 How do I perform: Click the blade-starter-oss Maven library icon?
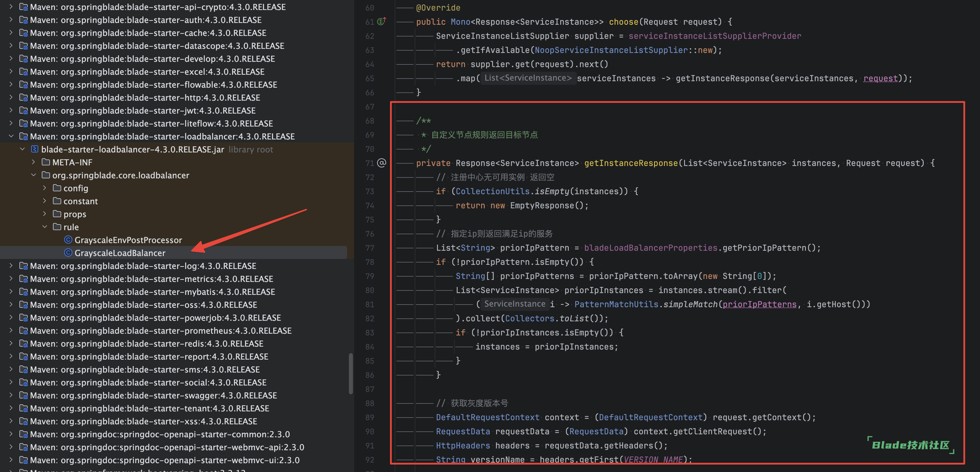click(x=24, y=305)
